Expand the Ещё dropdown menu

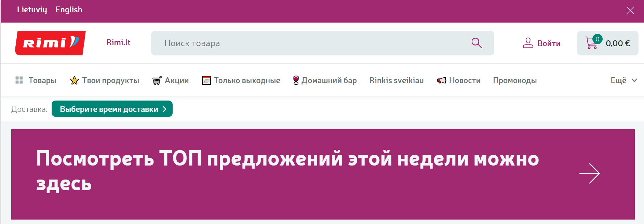624,80
